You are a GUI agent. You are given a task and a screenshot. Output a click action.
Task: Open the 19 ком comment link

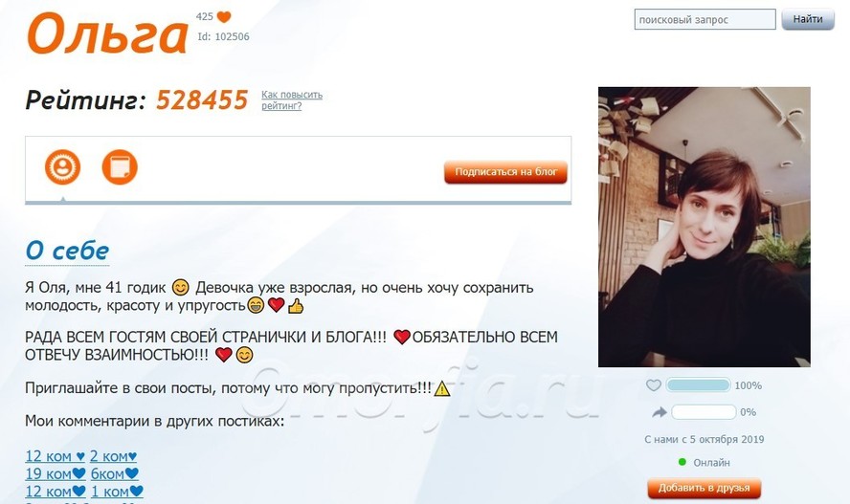[x=56, y=473]
